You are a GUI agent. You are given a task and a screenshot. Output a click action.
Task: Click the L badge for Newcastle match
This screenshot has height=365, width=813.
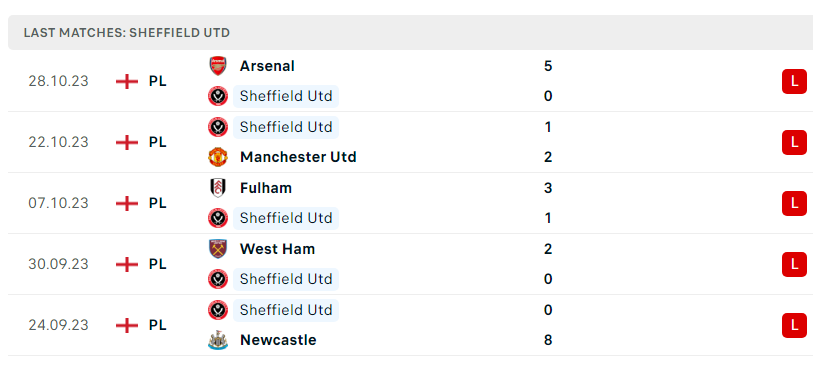tap(794, 325)
